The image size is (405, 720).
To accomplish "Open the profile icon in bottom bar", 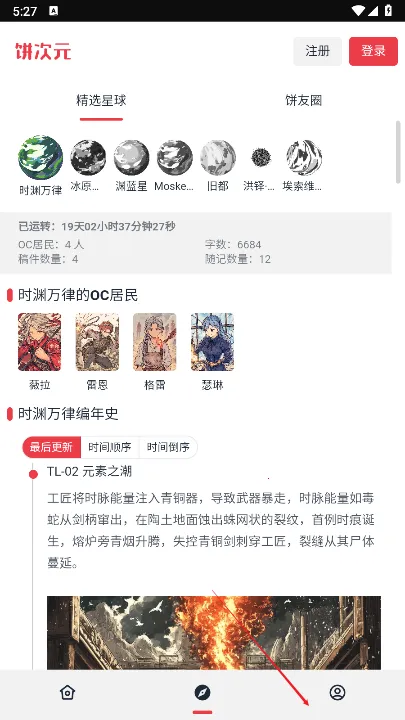I will pos(338,692).
